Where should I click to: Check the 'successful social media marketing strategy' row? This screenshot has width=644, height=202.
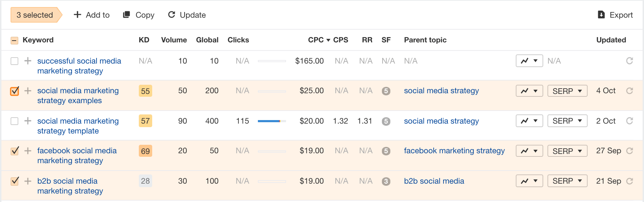coord(14,61)
